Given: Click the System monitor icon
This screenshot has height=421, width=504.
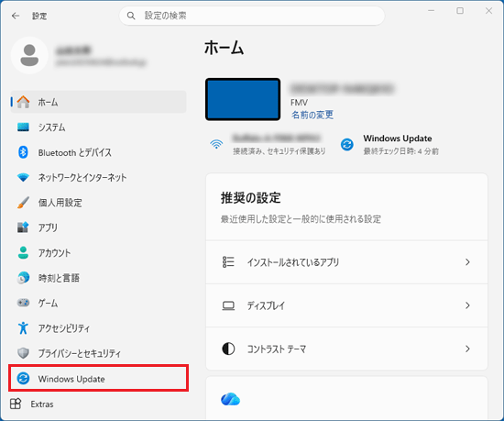Looking at the screenshot, I should (23, 127).
